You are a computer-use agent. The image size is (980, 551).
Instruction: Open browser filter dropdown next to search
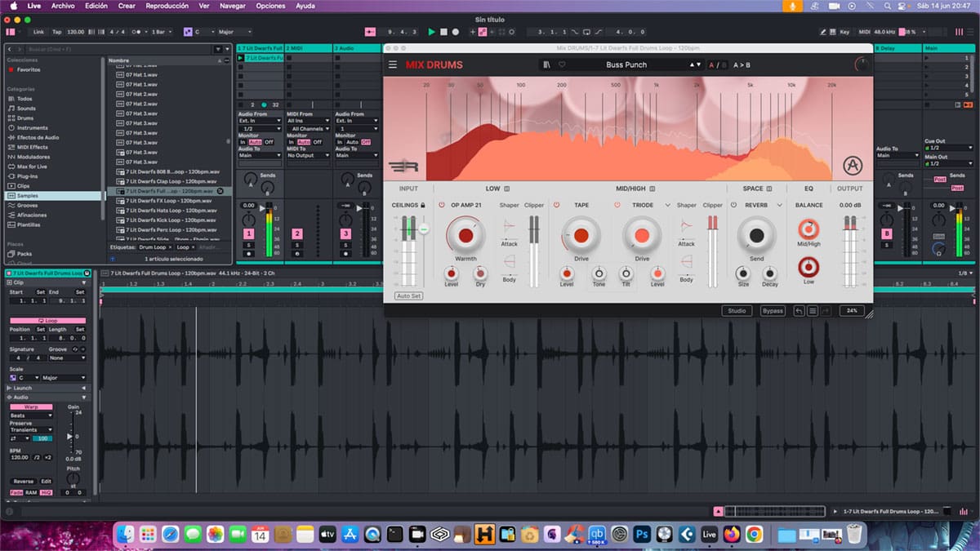click(226, 49)
